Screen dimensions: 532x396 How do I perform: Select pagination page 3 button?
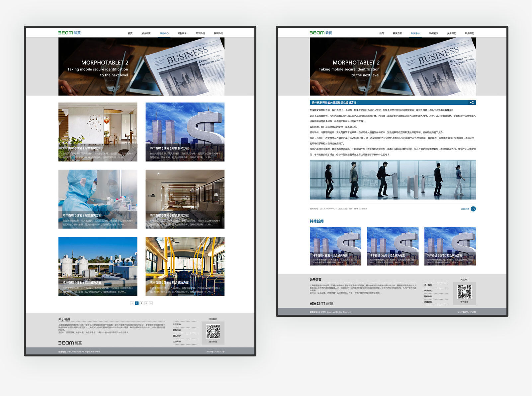[146, 303]
